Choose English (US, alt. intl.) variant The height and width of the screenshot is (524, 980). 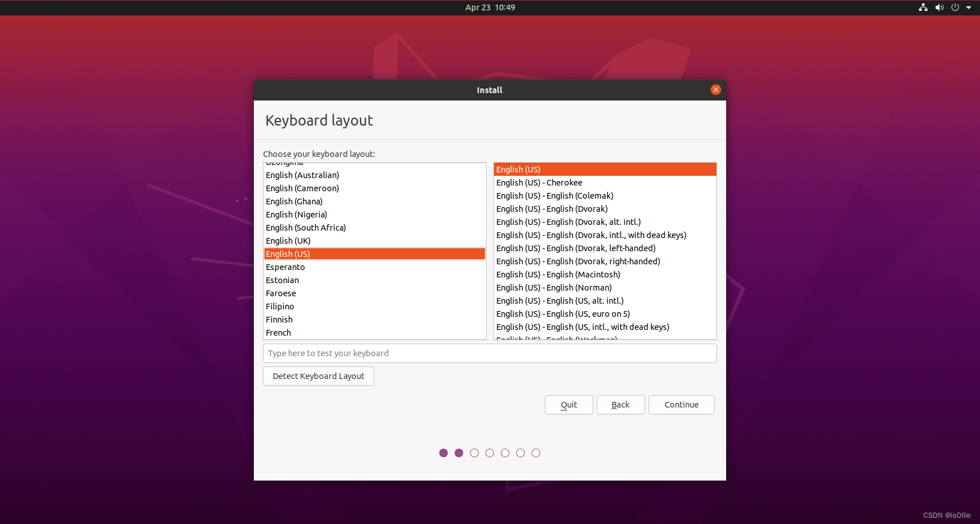[605, 301]
